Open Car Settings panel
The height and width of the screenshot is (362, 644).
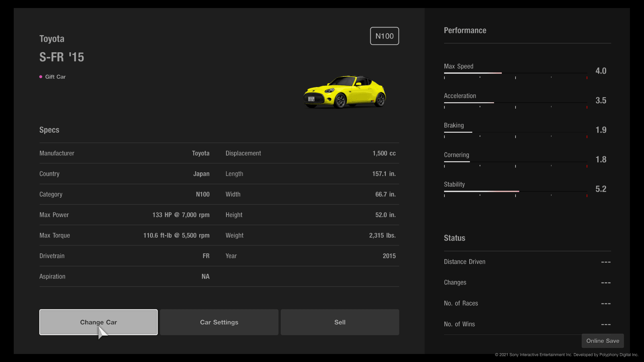(x=219, y=322)
